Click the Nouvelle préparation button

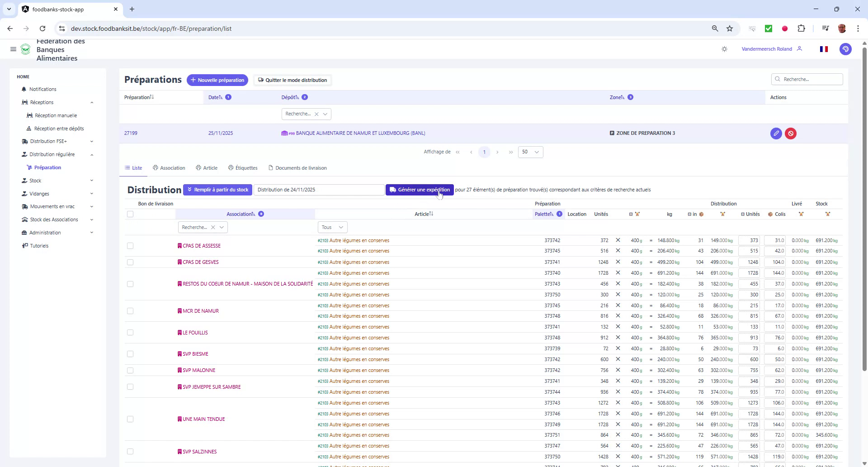(x=217, y=80)
